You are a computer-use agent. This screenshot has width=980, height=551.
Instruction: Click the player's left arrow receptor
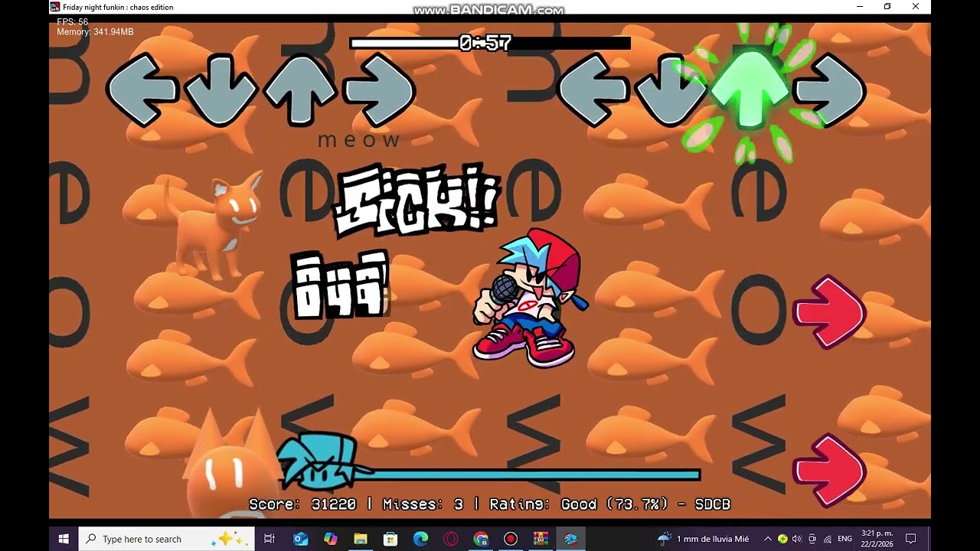coord(593,90)
